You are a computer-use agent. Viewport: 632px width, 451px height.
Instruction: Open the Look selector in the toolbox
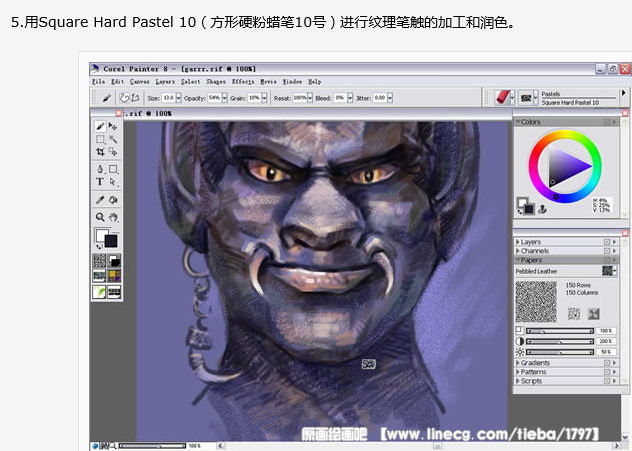[x=99, y=291]
